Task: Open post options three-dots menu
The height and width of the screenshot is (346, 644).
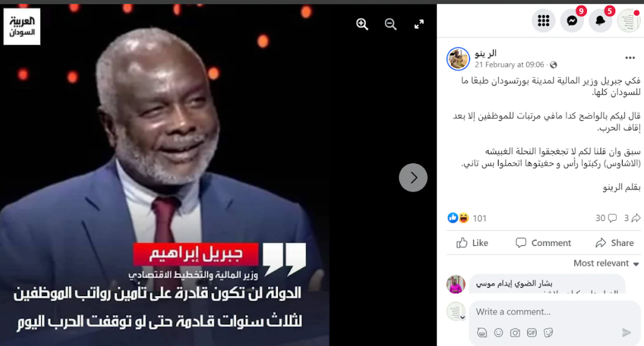Action: coord(630,58)
